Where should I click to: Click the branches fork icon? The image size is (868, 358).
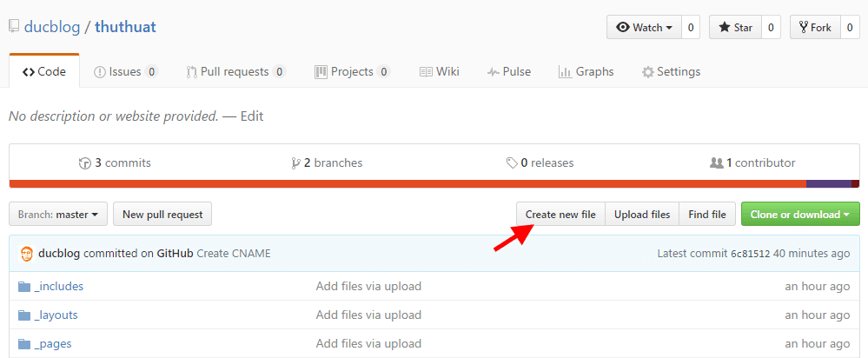(x=295, y=163)
